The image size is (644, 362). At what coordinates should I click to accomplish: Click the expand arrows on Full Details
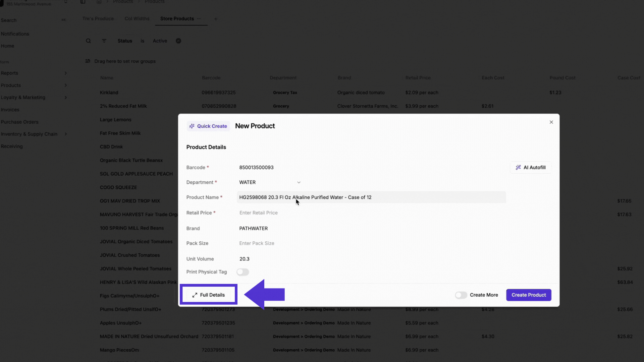195,295
